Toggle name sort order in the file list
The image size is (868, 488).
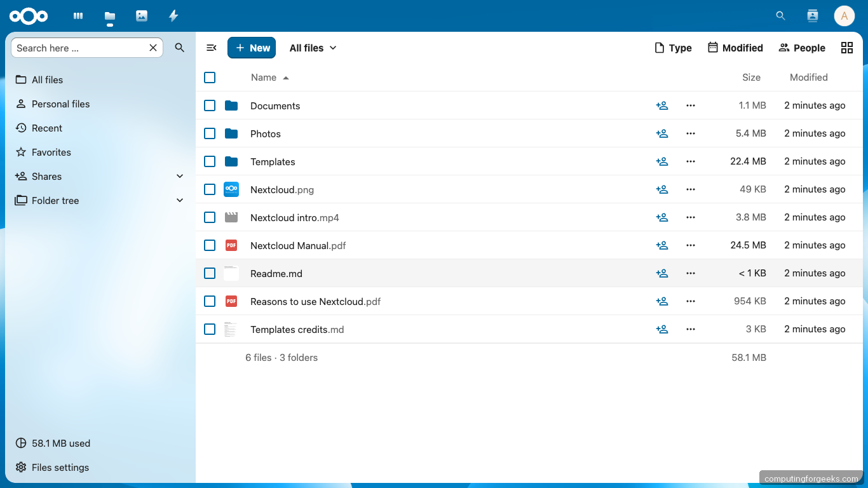pyautogui.click(x=269, y=77)
